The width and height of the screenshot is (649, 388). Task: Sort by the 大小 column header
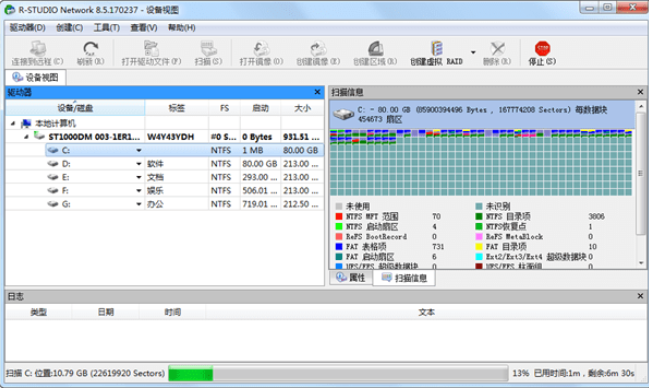coord(302,108)
